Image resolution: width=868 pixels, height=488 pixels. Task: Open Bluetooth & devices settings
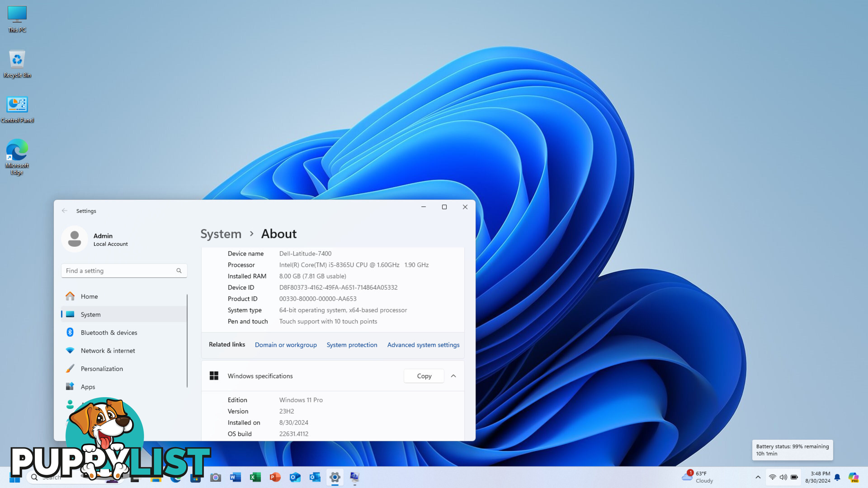[124, 333]
